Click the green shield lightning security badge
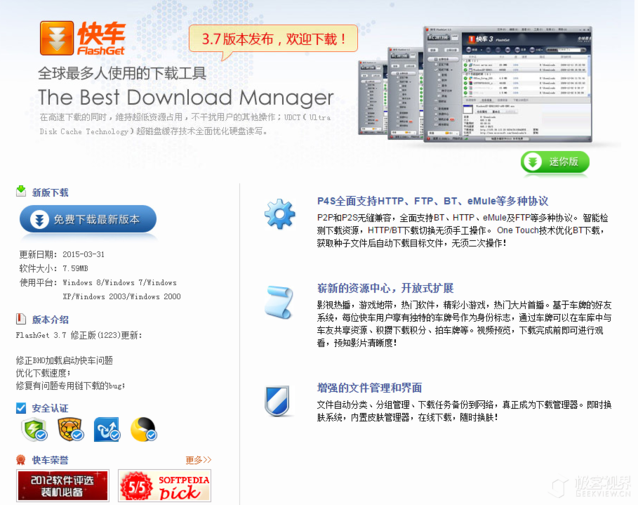The height and width of the screenshot is (505, 638). tap(35, 429)
